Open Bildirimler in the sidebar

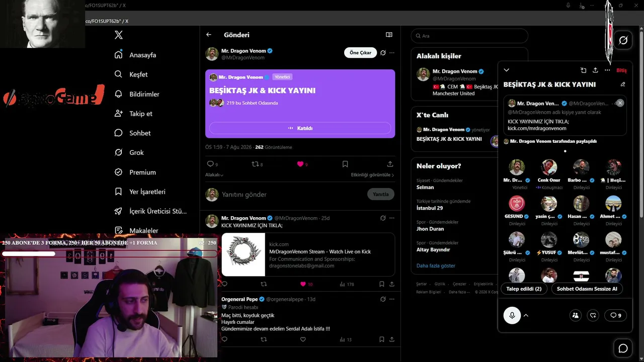137,94
